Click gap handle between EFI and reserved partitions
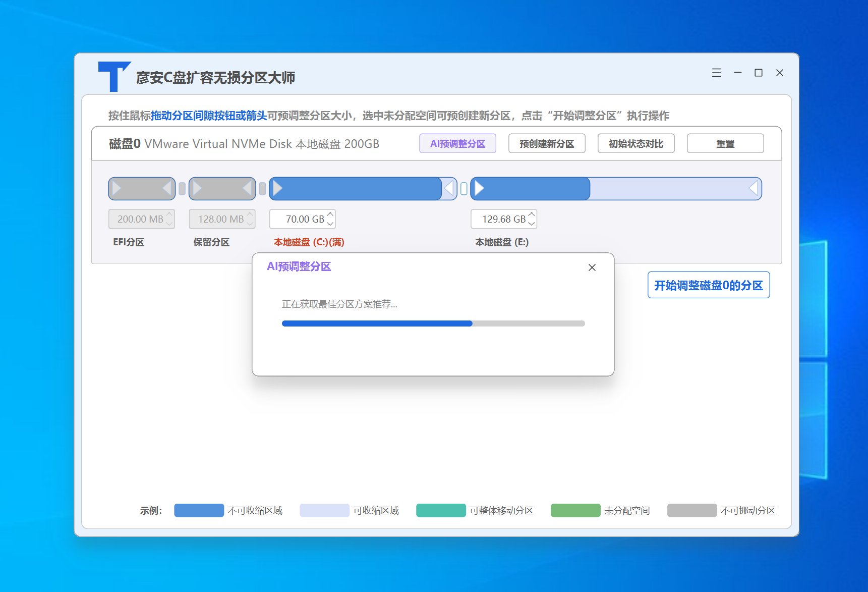 [182, 189]
